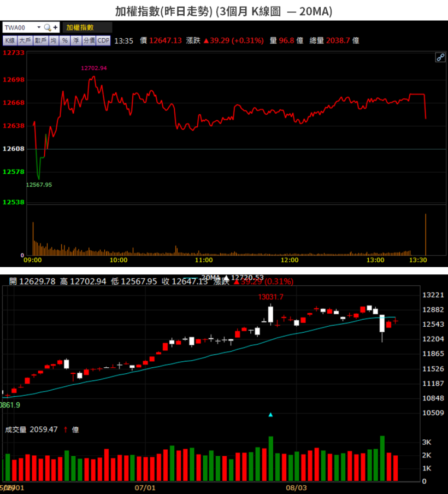Click the intraday low label 12567.95
The image size is (448, 494).
[39, 185]
